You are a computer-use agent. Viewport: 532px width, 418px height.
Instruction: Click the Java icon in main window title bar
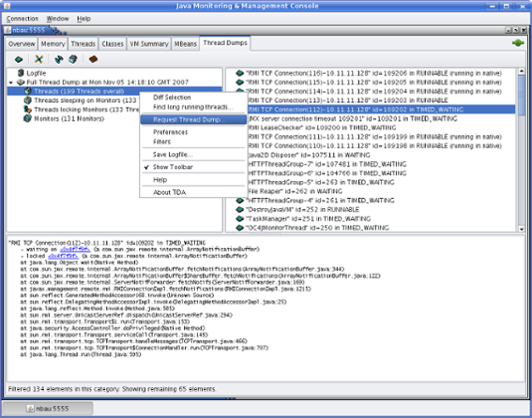6,6
